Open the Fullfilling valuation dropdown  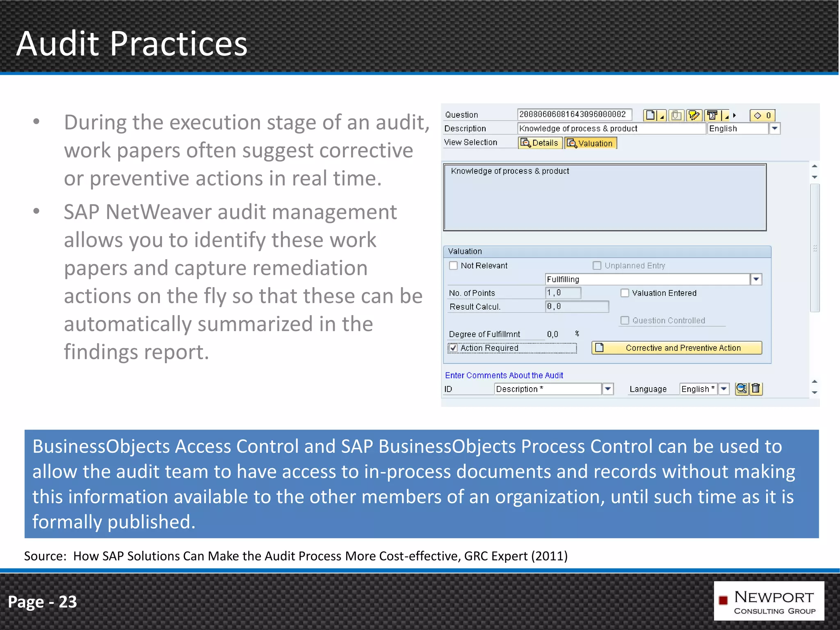756,279
